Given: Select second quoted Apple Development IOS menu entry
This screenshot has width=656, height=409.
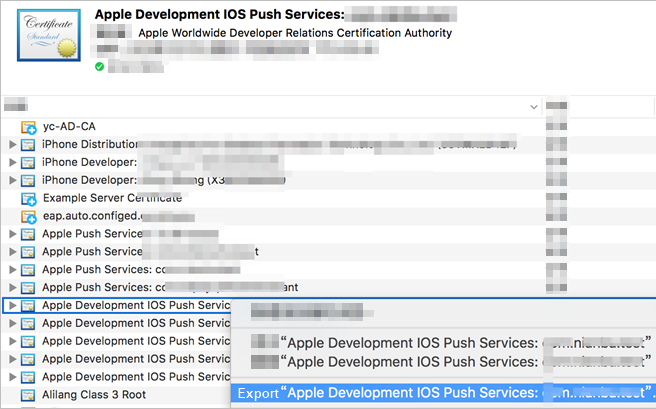Looking at the screenshot, I should [x=451, y=362].
